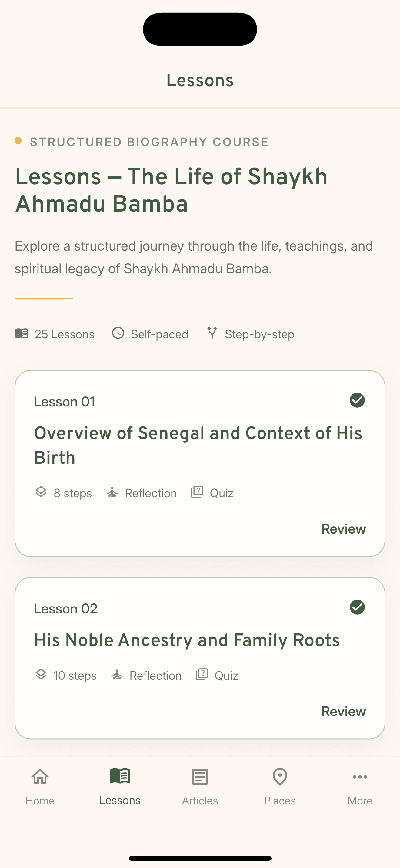Tap the Self-paced clock icon
The width and height of the screenshot is (400, 868).
click(118, 333)
